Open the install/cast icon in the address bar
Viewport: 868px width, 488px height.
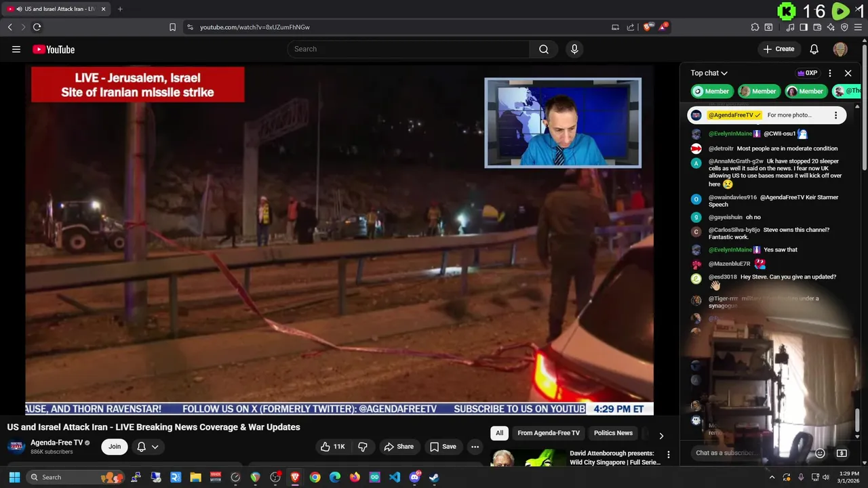coord(615,27)
